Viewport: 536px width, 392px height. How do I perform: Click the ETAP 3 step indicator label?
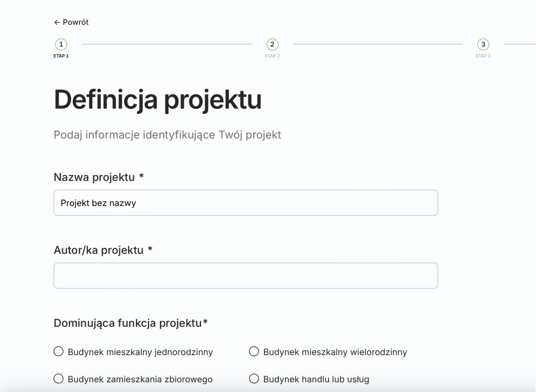(x=483, y=55)
